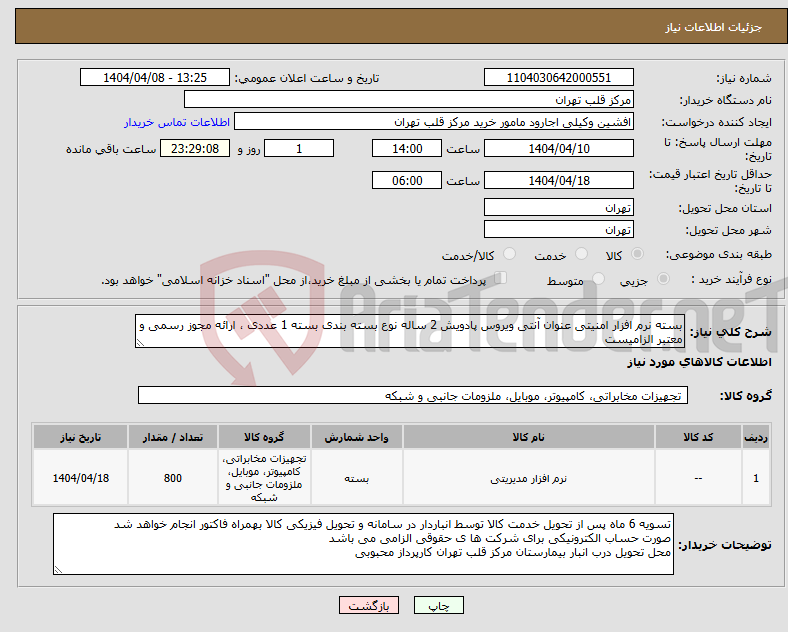Click the buyer notes text area

[363, 544]
